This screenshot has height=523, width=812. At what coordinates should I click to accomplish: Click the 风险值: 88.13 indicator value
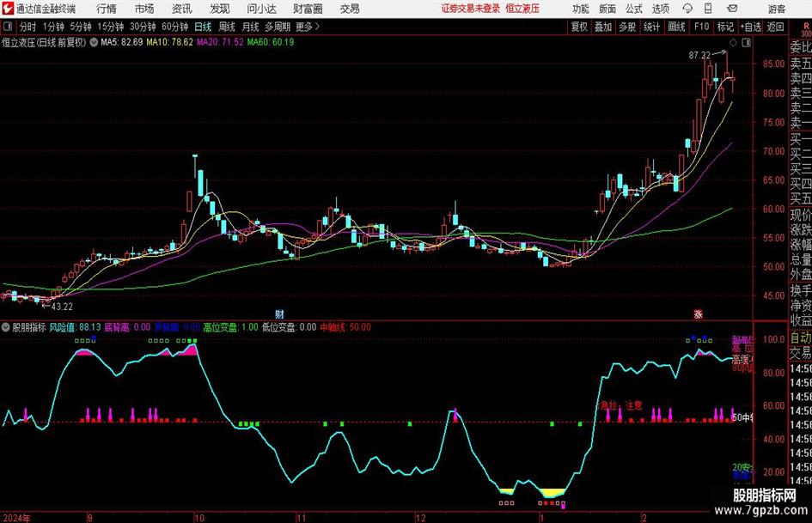click(x=75, y=327)
